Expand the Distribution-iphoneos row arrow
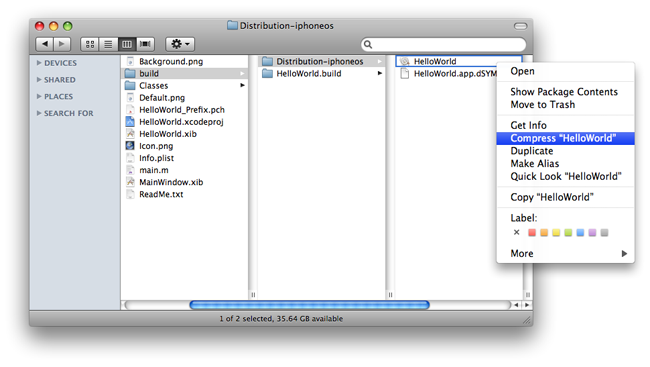650x367 pixels. coord(379,61)
